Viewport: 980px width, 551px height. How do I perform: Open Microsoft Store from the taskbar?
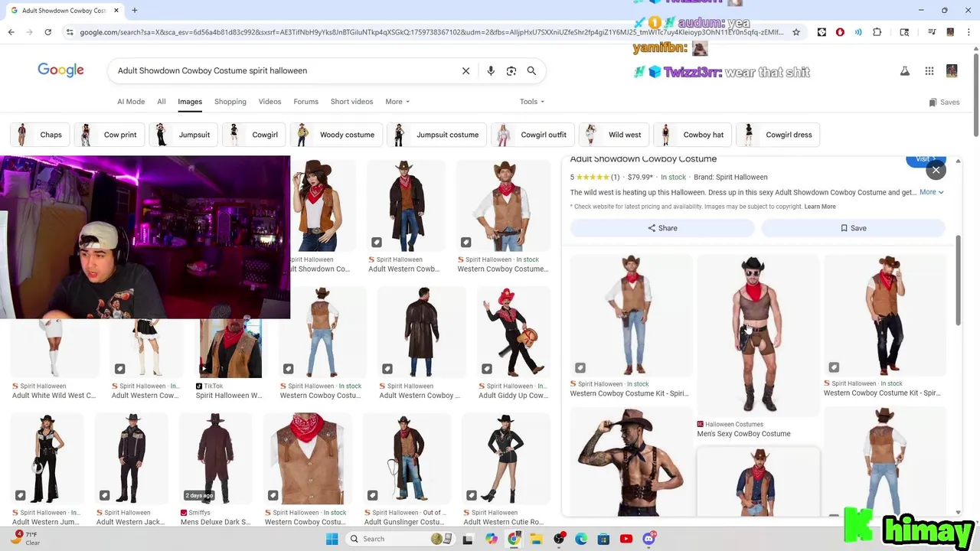click(603, 539)
